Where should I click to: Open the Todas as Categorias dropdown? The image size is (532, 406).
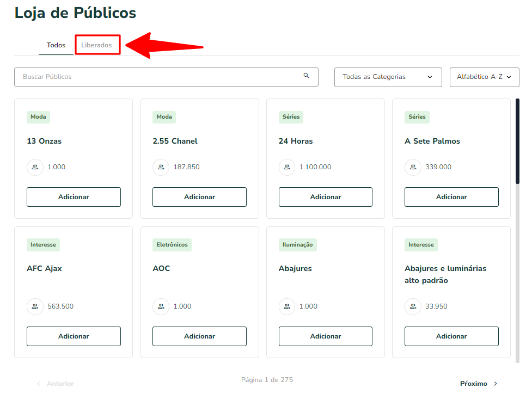tap(388, 77)
